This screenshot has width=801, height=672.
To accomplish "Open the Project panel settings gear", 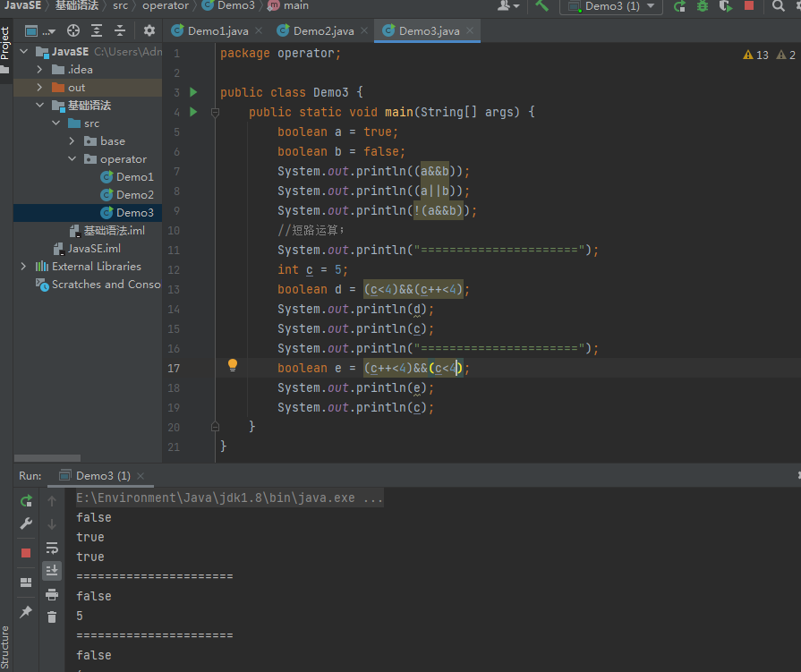I will [x=149, y=30].
